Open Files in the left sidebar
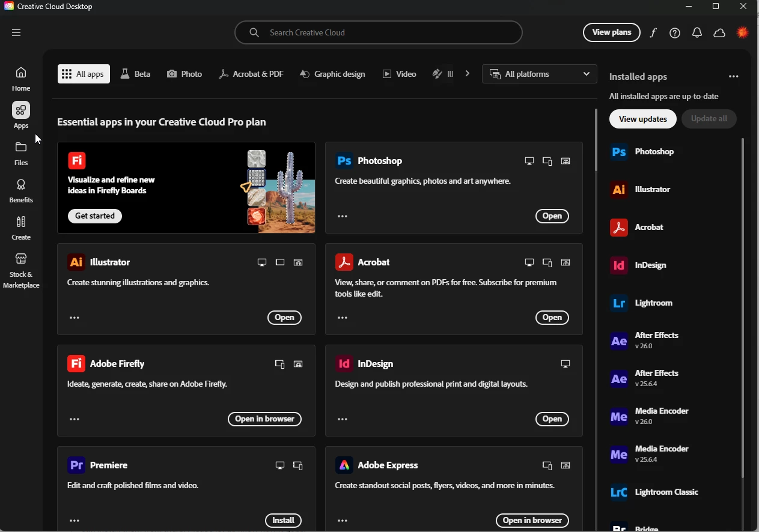 click(21, 154)
